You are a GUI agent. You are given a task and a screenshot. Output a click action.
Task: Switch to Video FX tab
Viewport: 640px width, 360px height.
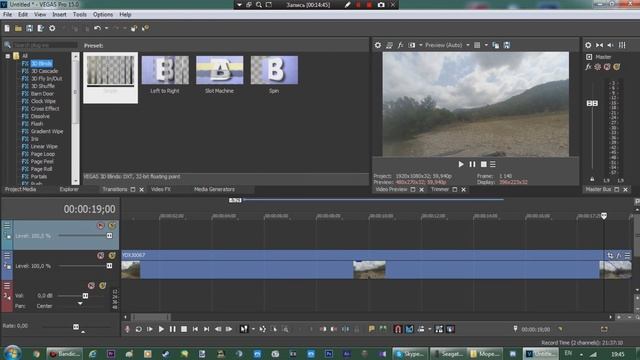[x=161, y=189]
